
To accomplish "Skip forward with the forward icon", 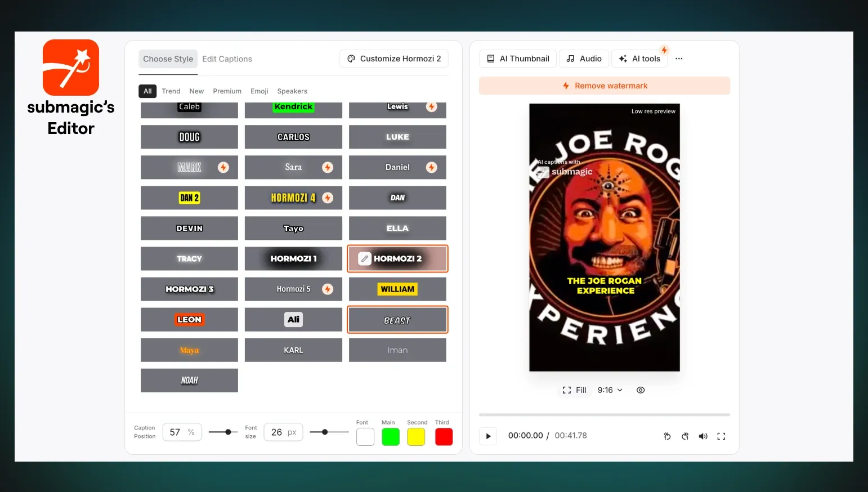I will tap(685, 436).
